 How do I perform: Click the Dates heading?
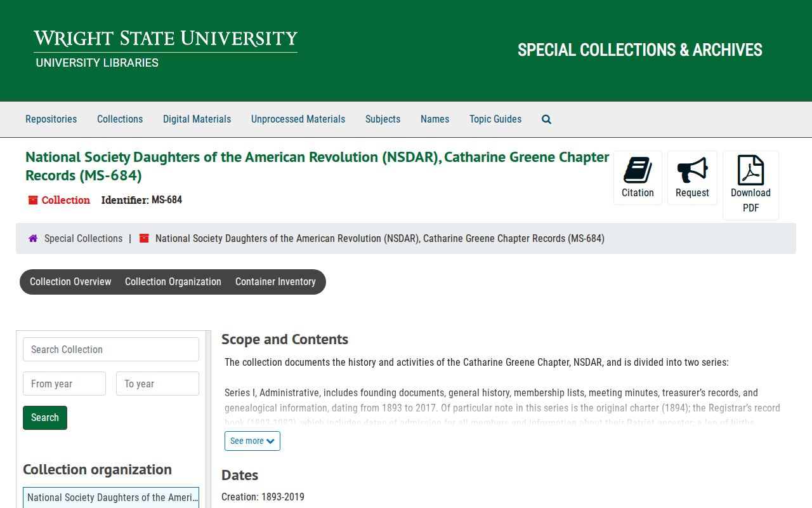[240, 475]
